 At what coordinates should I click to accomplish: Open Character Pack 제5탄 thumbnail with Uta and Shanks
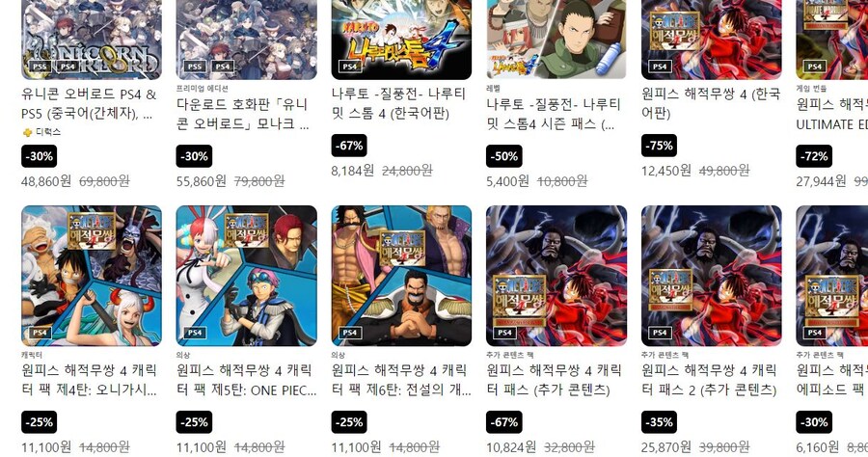(246, 276)
